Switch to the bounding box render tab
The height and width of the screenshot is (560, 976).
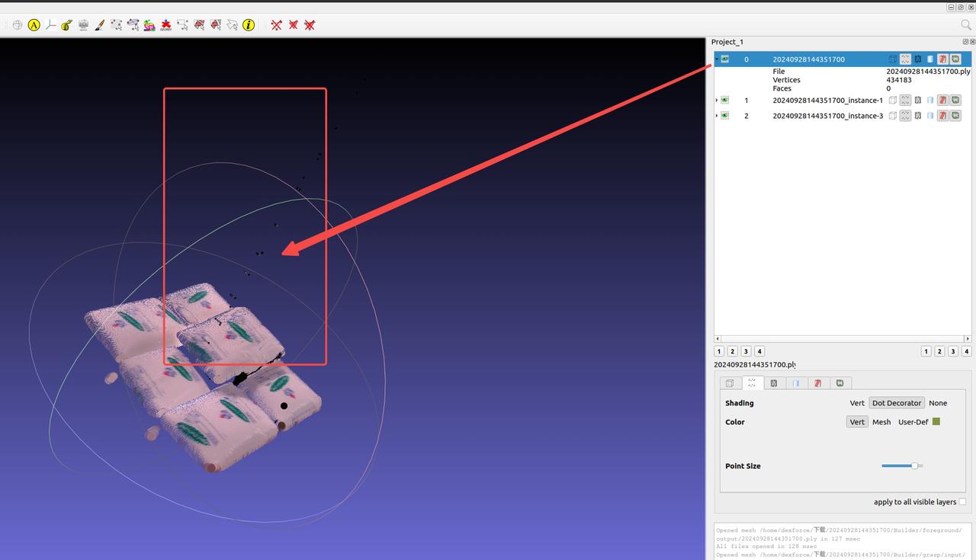tap(730, 383)
